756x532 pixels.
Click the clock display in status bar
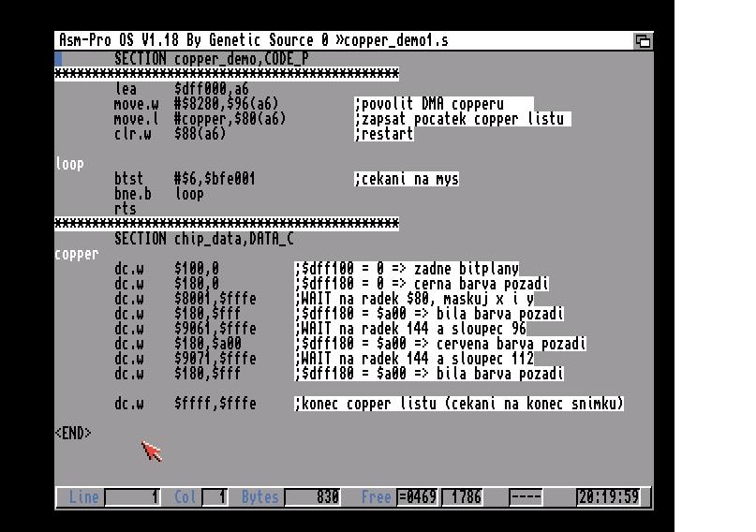coord(608,497)
